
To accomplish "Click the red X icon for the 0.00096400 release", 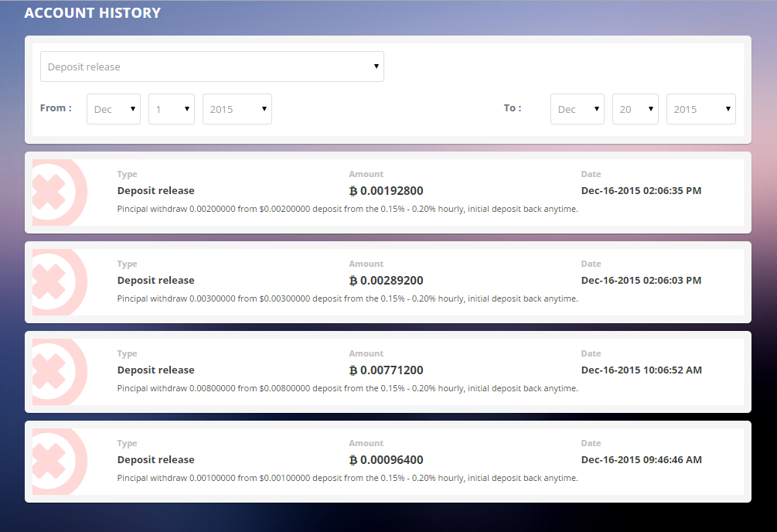I will (x=53, y=462).
